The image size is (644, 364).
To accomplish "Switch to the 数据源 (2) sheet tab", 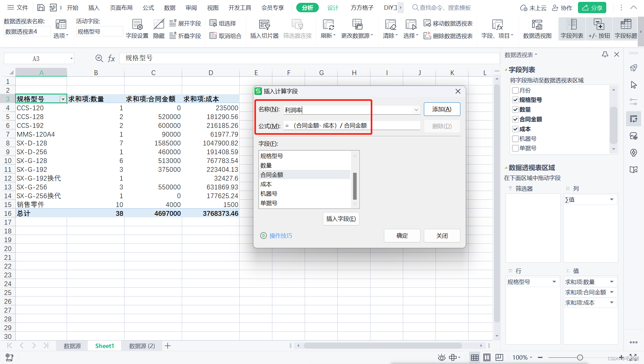I will (x=142, y=346).
